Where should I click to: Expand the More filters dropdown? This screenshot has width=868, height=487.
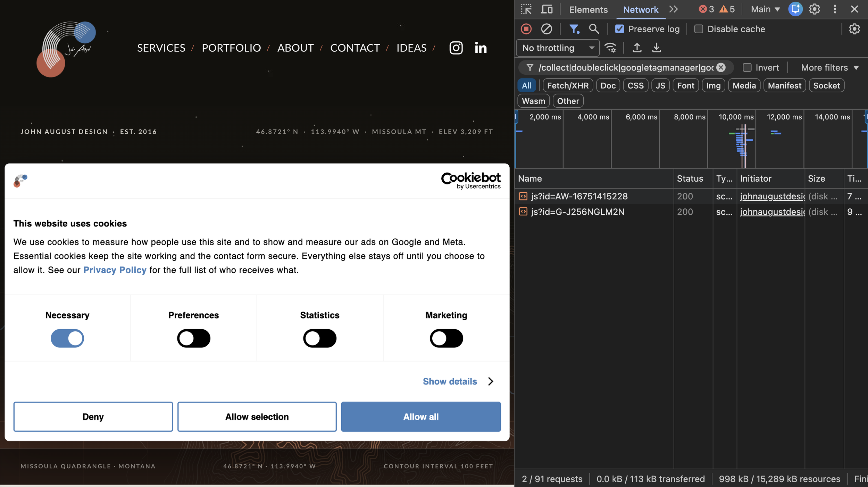click(830, 67)
